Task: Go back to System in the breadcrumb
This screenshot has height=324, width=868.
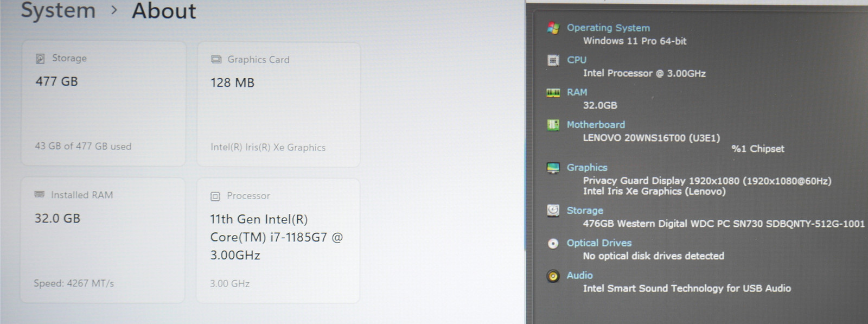Action: pyautogui.click(x=58, y=11)
